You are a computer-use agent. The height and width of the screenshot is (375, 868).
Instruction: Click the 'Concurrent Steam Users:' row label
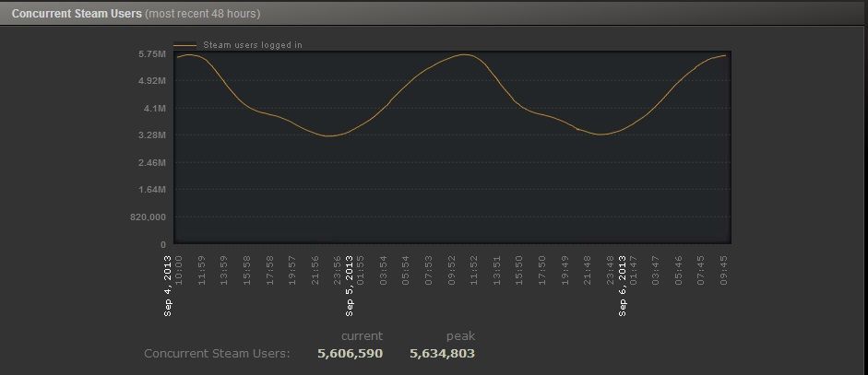coord(217,354)
